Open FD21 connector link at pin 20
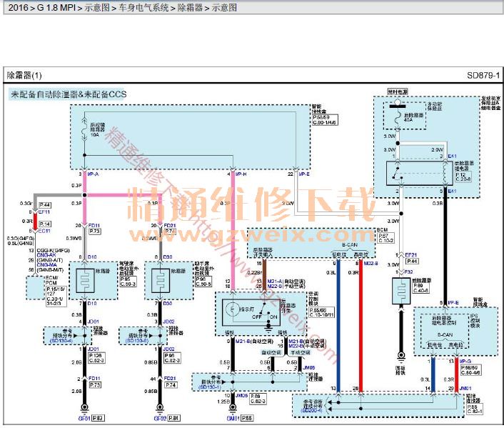The width and height of the screenshot is (504, 428). point(170,226)
